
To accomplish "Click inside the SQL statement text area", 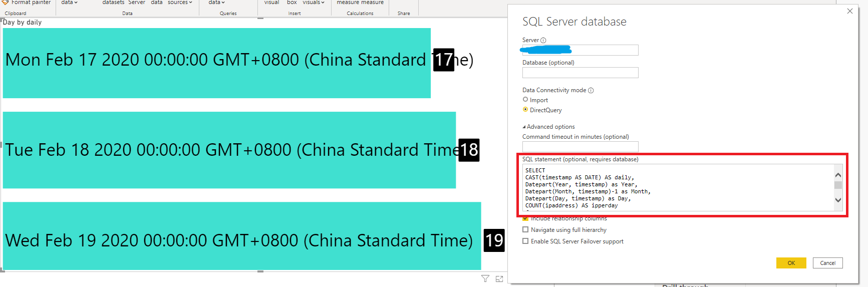I will coord(677,188).
